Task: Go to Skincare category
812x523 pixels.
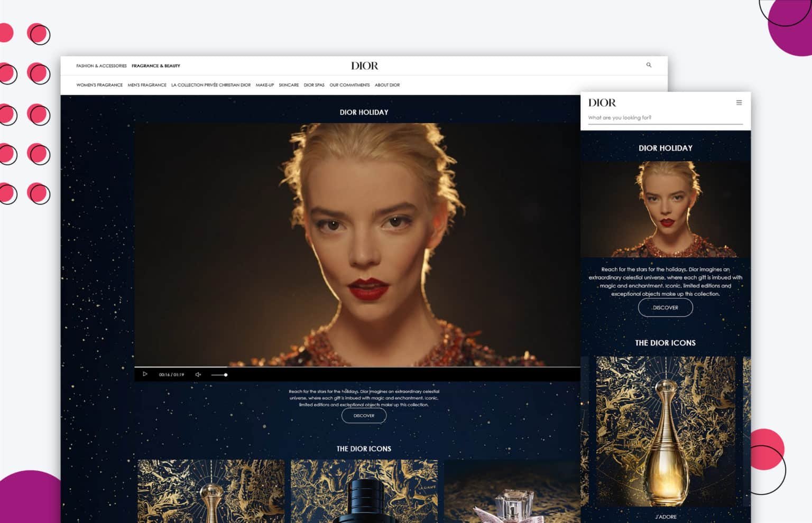Action: click(x=289, y=85)
